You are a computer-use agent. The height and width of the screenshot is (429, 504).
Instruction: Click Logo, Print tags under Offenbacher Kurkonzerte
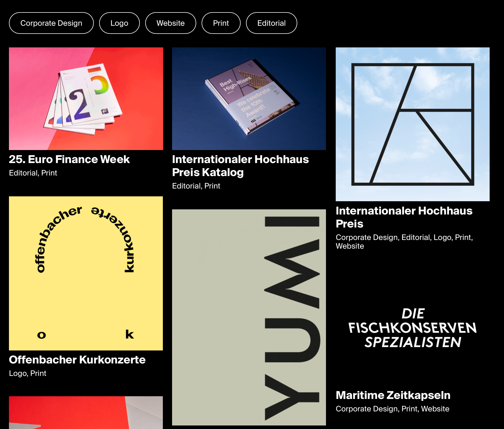click(28, 373)
